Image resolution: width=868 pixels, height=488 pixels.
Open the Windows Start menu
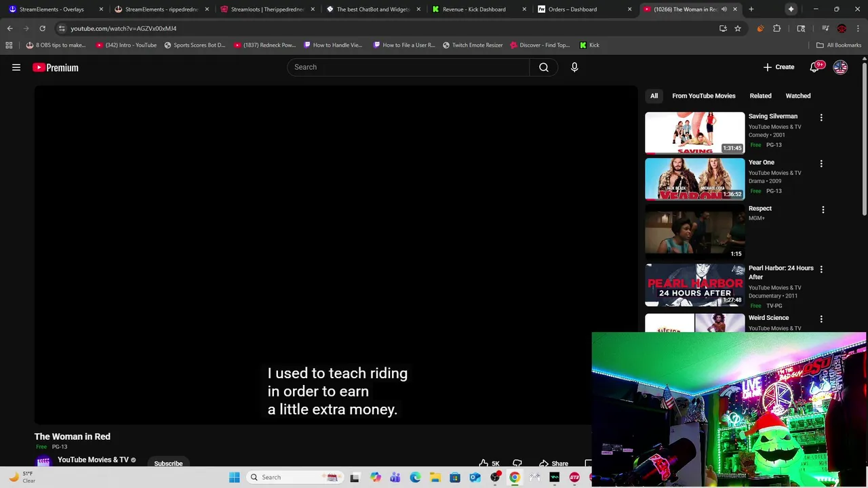pyautogui.click(x=234, y=477)
